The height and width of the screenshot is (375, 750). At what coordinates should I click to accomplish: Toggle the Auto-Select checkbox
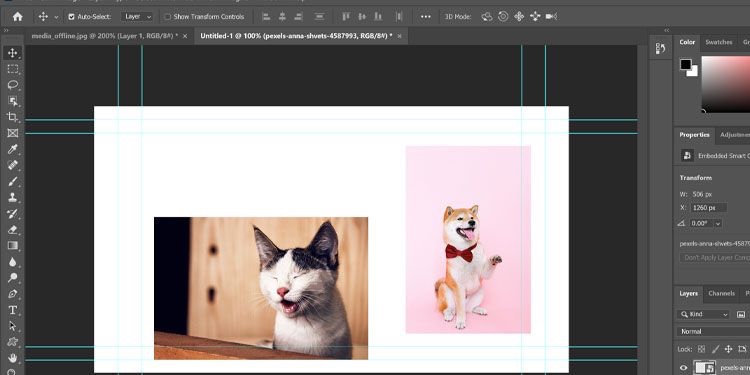71,17
